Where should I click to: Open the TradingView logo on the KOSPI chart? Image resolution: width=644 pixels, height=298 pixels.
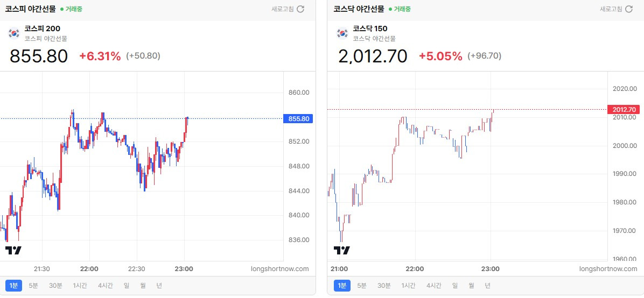point(13,250)
